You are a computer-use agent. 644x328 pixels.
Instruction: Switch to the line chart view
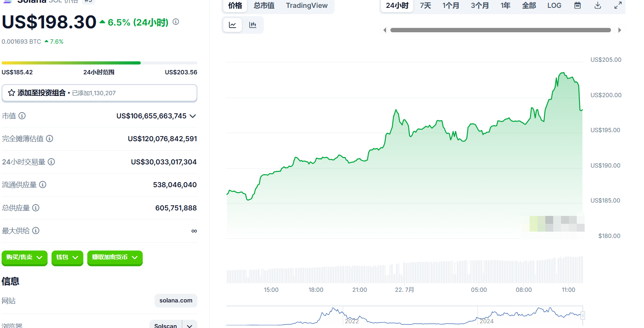click(232, 25)
